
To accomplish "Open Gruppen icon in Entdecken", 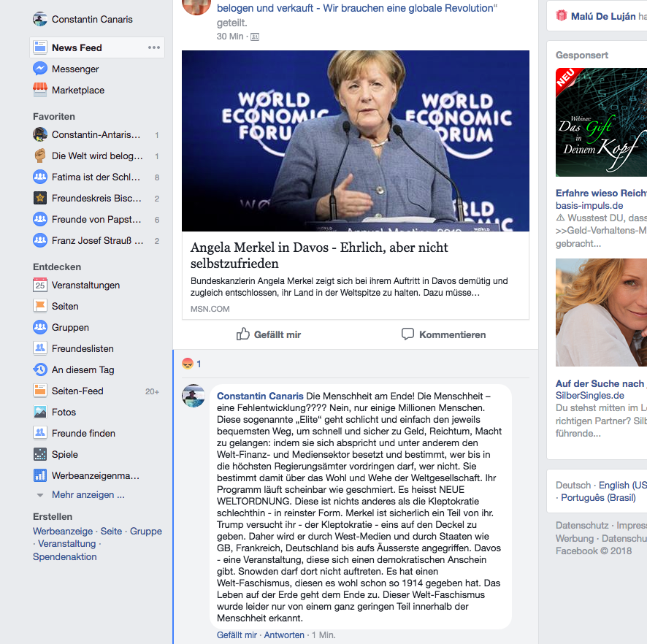I will [40, 327].
